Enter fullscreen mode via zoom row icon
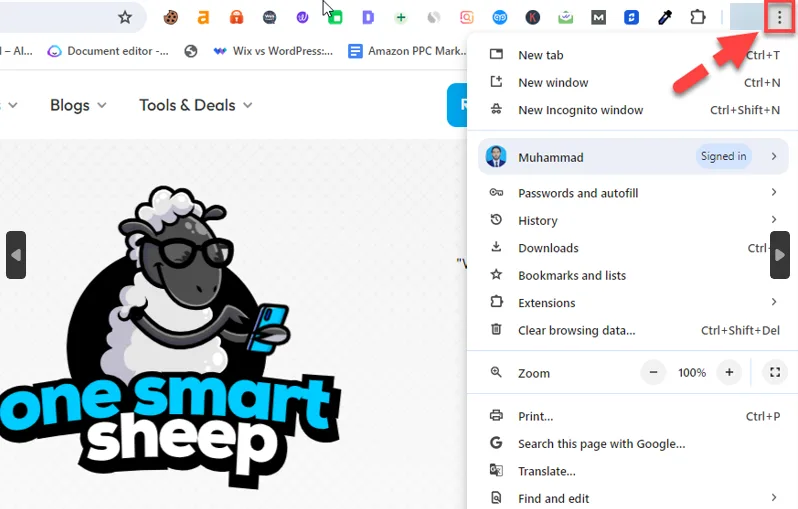 (x=775, y=373)
